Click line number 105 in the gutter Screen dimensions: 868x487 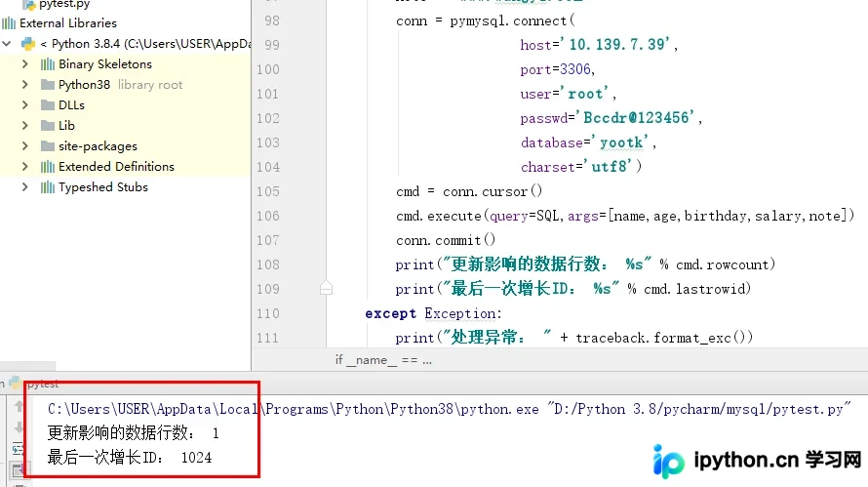click(x=268, y=191)
